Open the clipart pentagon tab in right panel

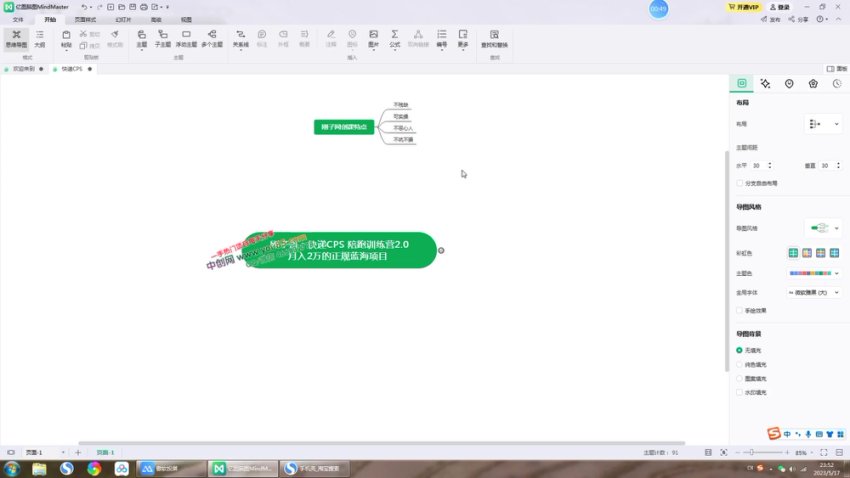coord(813,83)
